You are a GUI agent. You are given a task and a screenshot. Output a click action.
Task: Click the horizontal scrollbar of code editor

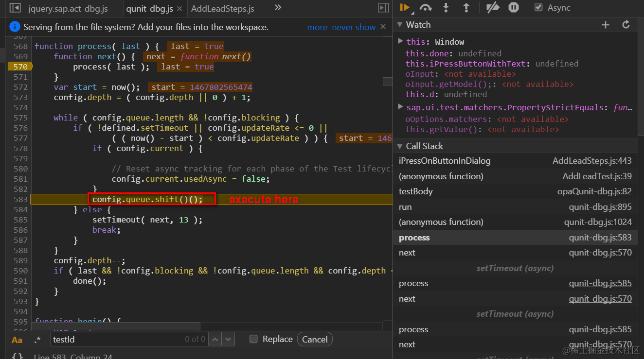pos(117,326)
